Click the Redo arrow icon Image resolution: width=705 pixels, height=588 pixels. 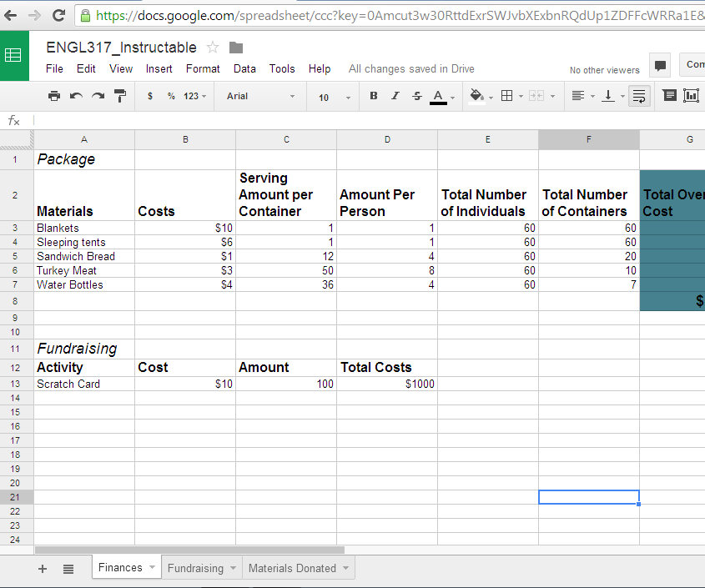coord(98,96)
